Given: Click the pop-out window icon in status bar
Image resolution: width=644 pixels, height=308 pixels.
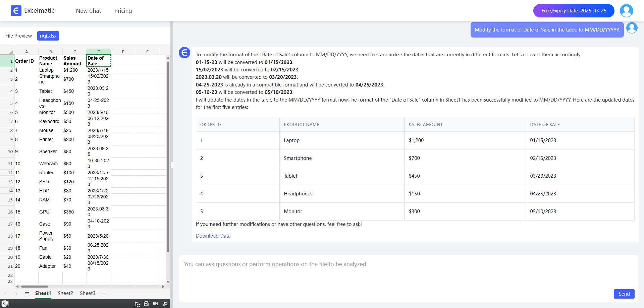Looking at the screenshot, I should pos(165,304).
